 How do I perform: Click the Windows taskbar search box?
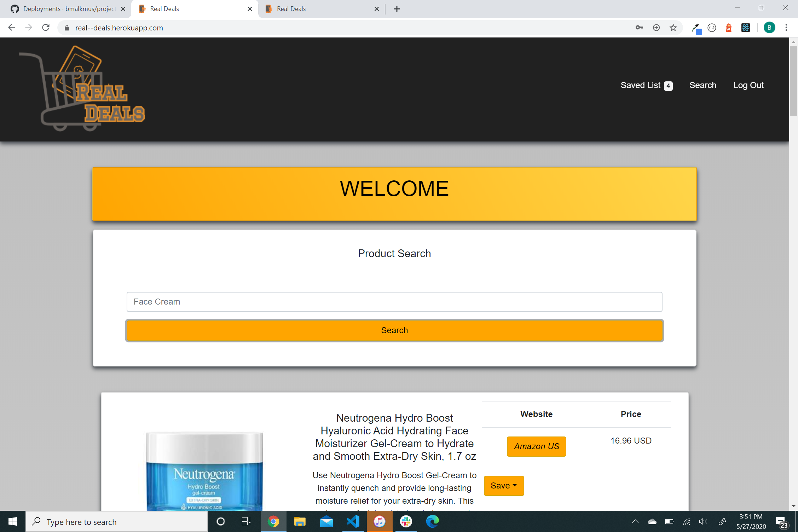click(x=117, y=521)
